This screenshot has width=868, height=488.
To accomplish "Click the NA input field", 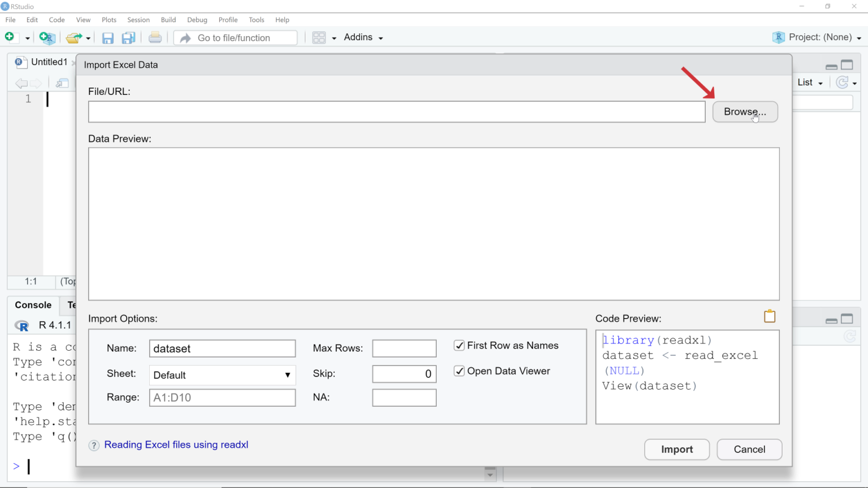I will (x=404, y=398).
